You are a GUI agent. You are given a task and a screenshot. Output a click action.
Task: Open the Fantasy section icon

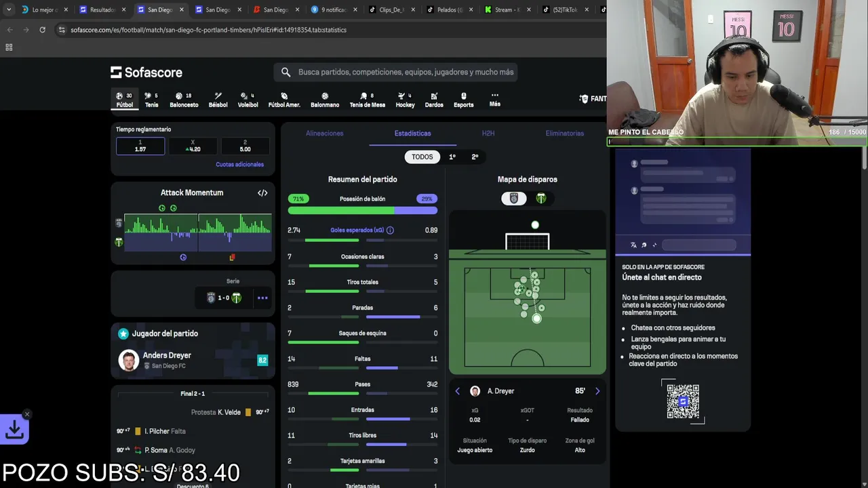pyautogui.click(x=584, y=99)
